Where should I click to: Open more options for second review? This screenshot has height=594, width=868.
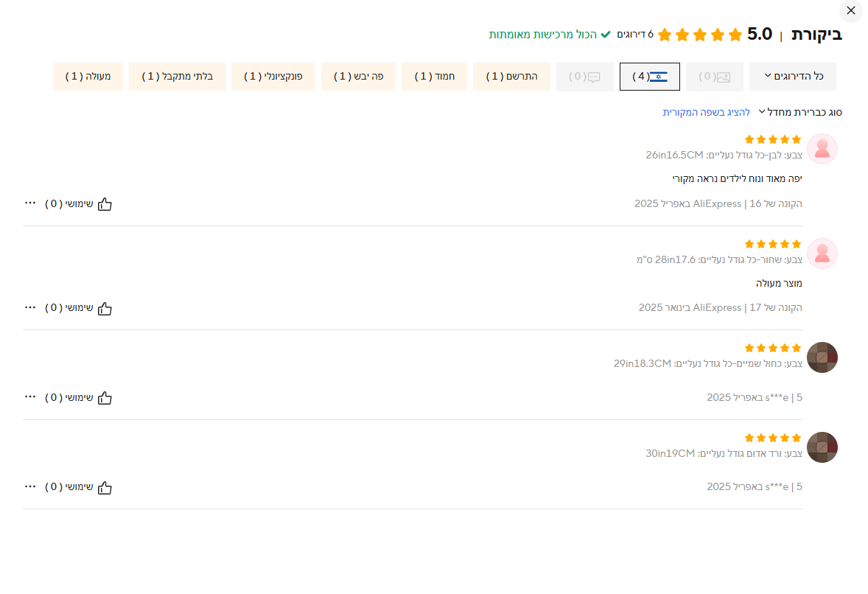click(x=30, y=307)
